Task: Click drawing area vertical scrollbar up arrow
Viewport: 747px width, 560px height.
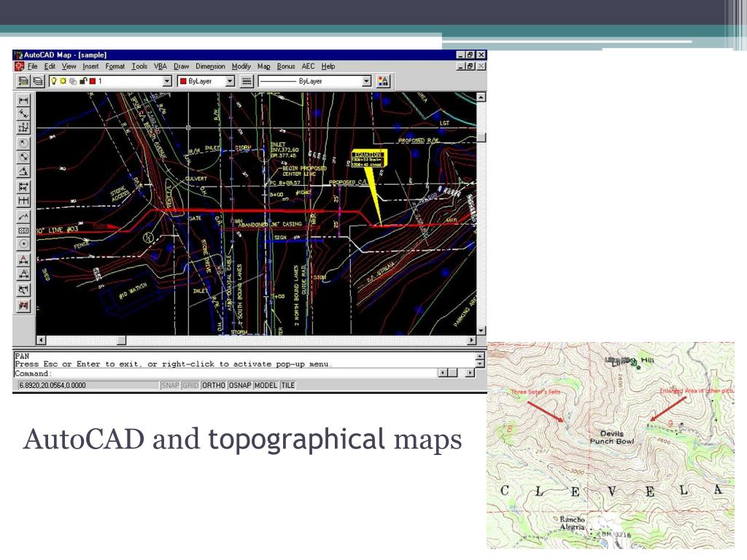Action: 481,97
